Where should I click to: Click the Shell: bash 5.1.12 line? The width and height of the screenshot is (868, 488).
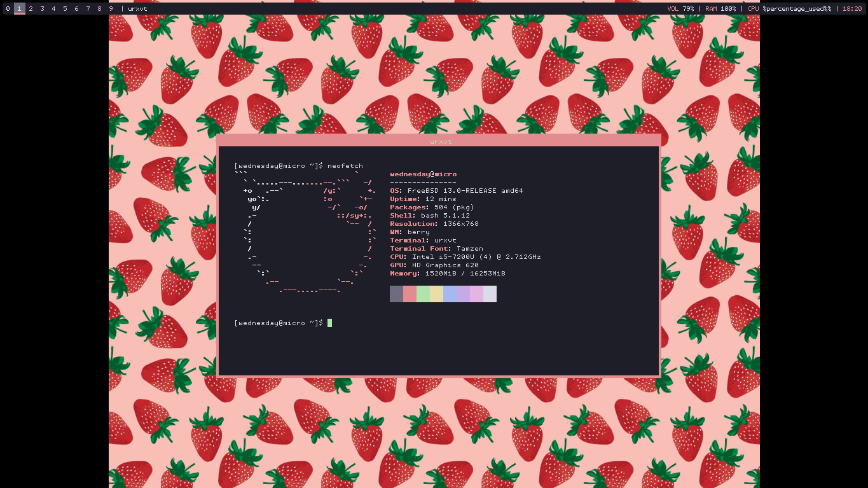click(430, 216)
